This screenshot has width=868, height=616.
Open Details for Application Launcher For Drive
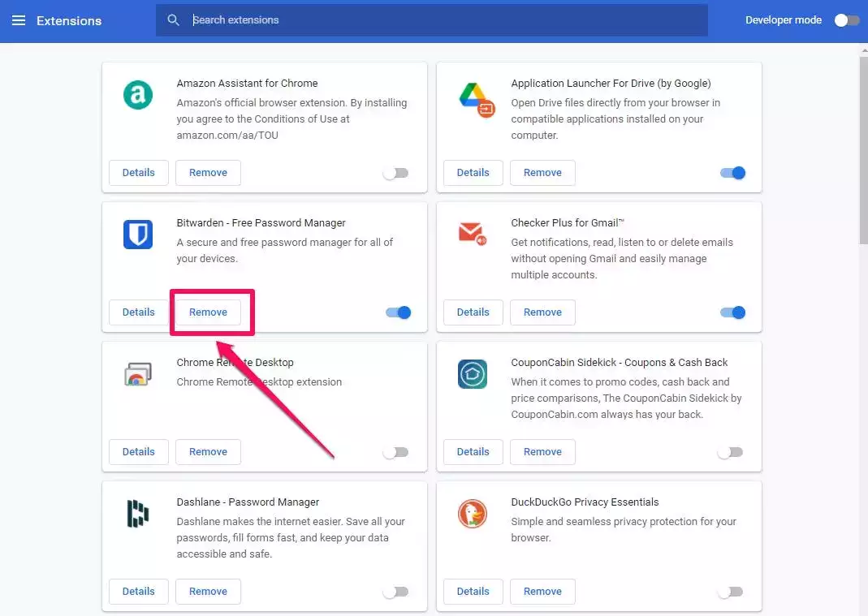tap(473, 173)
